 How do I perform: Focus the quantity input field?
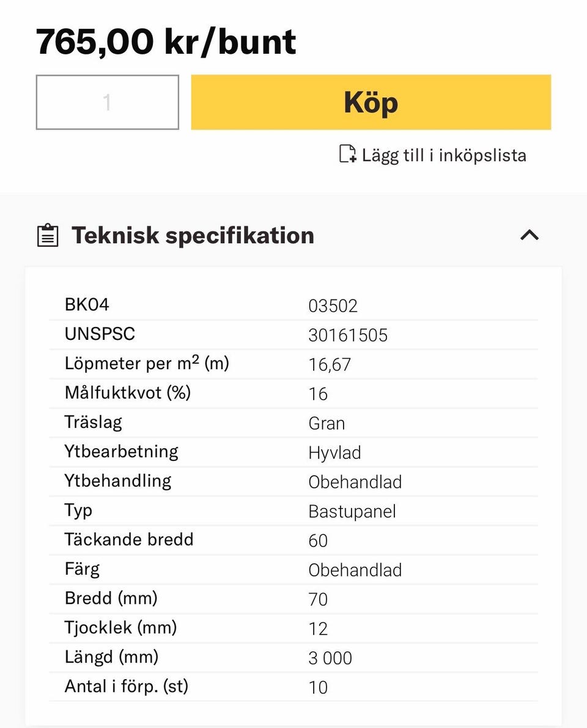click(x=108, y=102)
